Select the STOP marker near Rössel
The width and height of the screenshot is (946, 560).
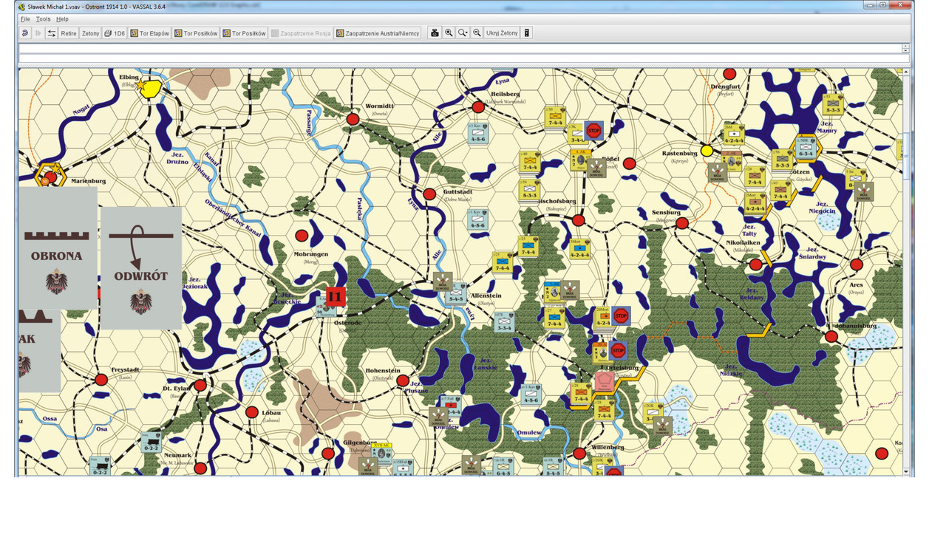coord(593,130)
